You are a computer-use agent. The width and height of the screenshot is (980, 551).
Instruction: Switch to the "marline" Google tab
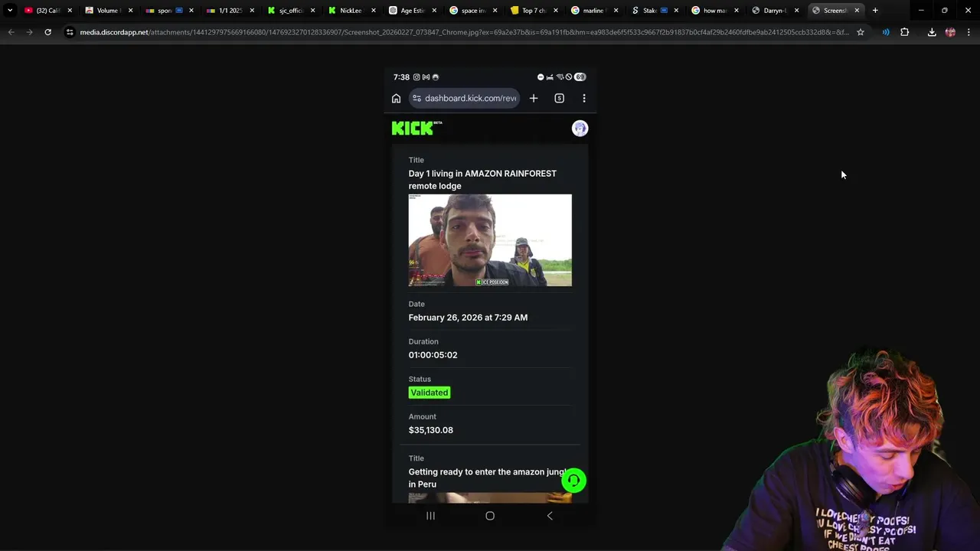click(x=594, y=11)
